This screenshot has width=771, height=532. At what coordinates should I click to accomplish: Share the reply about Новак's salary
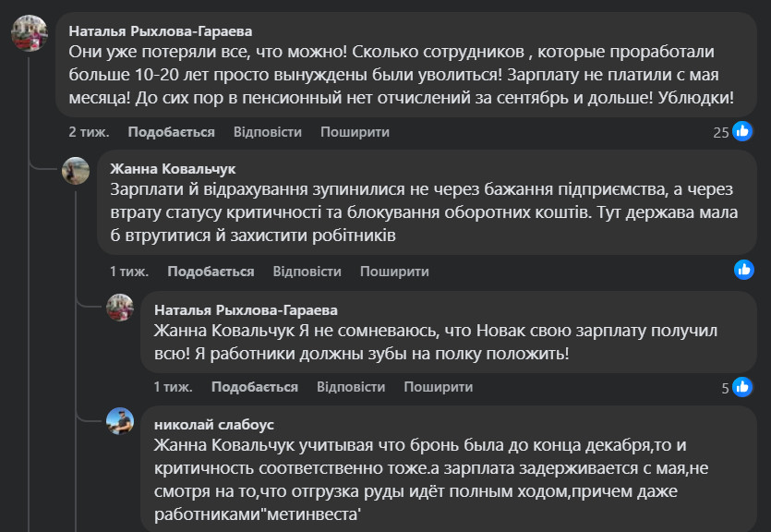tap(438, 387)
